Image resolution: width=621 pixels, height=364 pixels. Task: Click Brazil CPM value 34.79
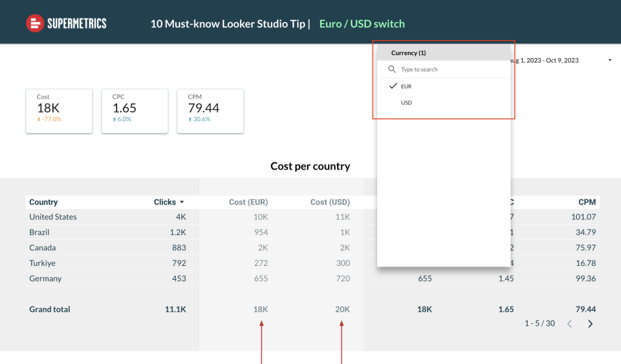point(586,232)
